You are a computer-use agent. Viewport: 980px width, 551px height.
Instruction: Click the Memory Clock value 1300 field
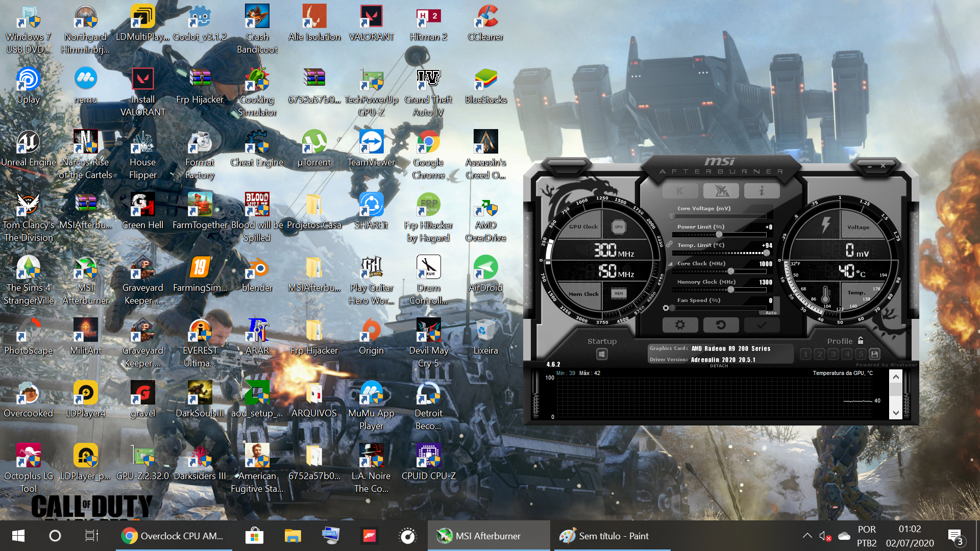765,282
